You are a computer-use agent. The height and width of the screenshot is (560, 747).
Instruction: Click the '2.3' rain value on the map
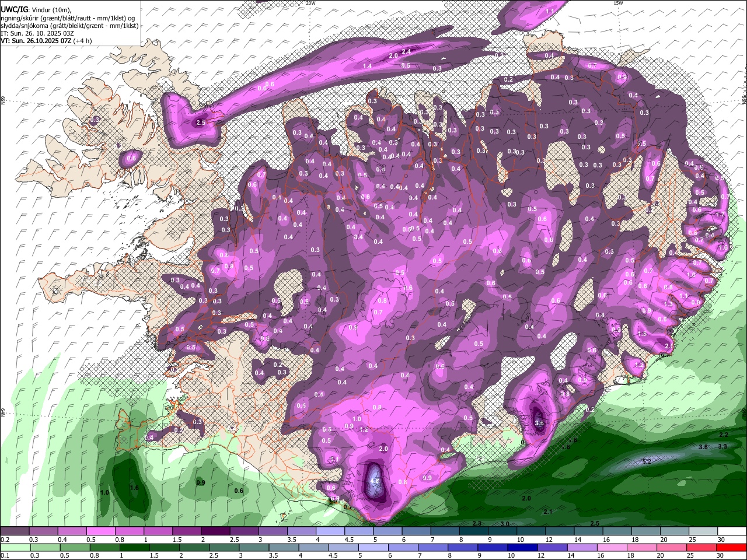click(477, 523)
